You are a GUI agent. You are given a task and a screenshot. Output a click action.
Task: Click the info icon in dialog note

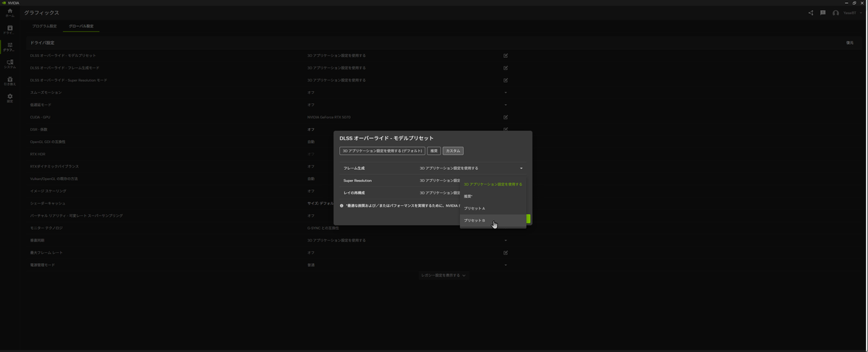(x=341, y=205)
